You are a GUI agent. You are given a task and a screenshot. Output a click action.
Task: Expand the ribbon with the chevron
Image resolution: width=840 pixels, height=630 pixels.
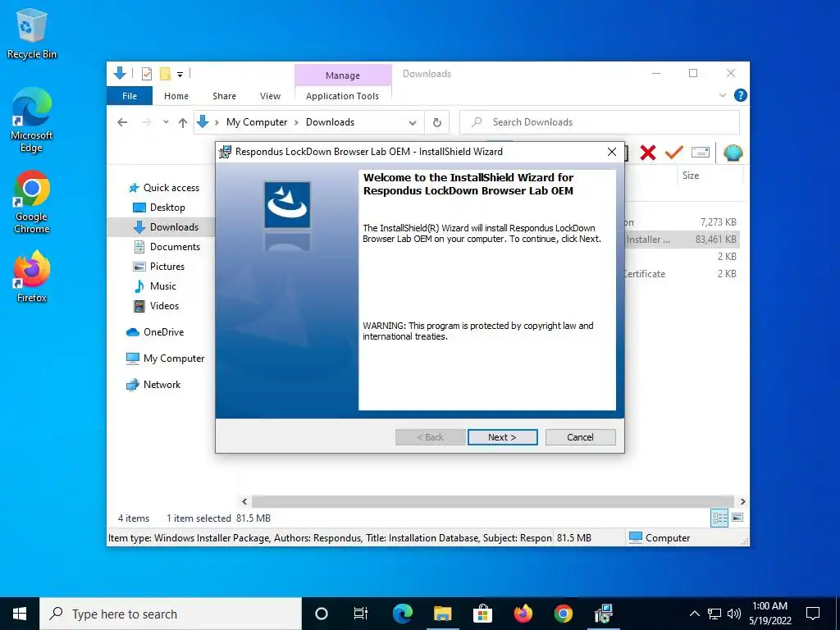(x=722, y=95)
